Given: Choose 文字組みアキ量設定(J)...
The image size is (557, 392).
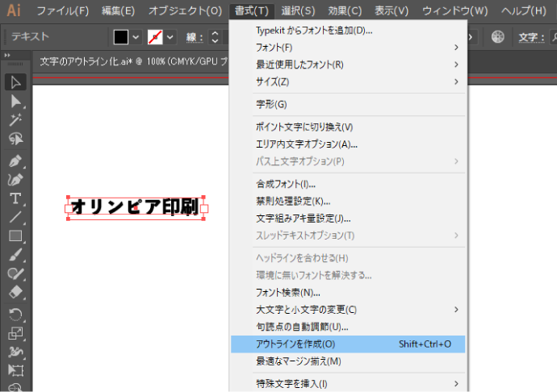Looking at the screenshot, I should click(348, 219).
